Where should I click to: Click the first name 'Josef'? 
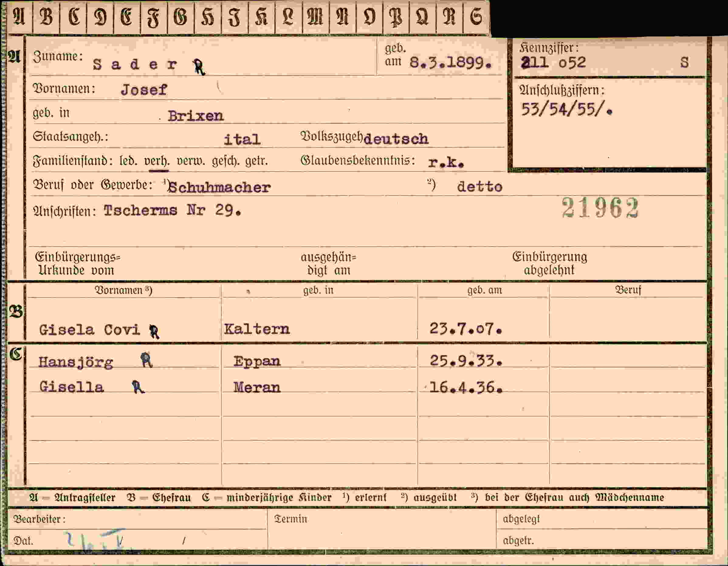tap(144, 90)
